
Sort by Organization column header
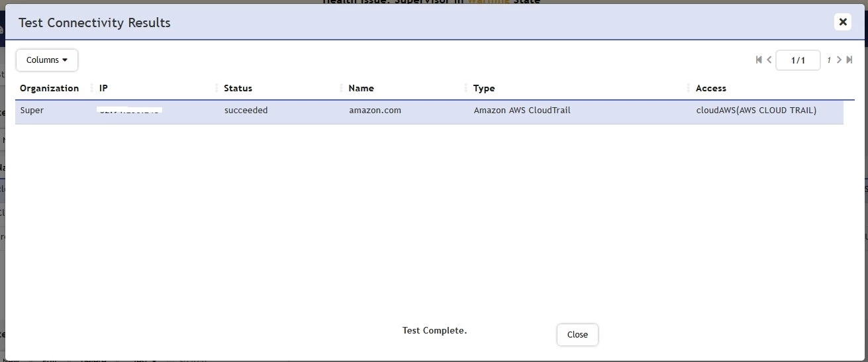(49, 88)
